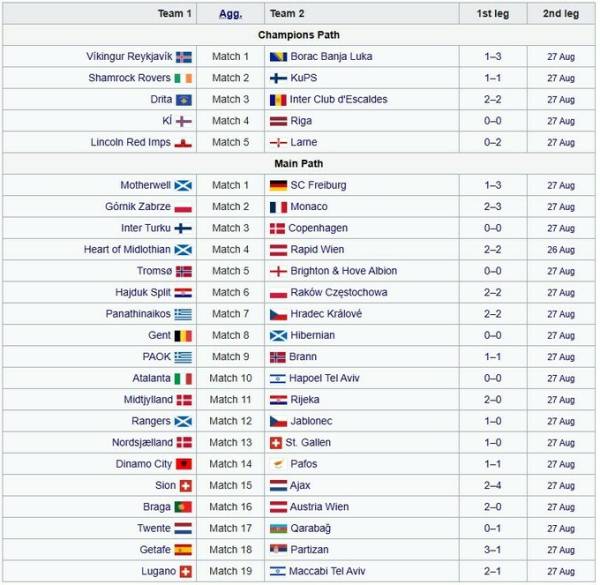Viewport: 600px width, 585px height.
Task: Open Austria Wien team link
Action: 319,507
